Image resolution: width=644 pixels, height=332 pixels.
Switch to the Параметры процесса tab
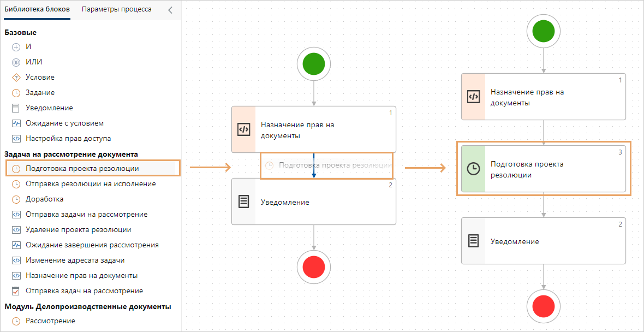(116, 10)
